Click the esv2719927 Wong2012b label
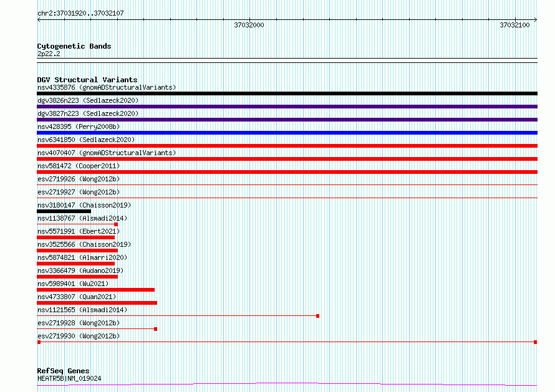This screenshot has width=555, height=392. [x=79, y=192]
